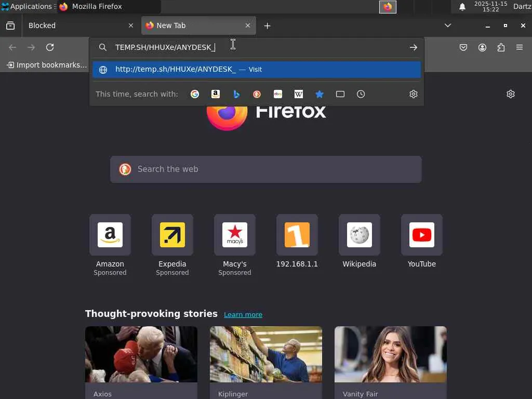
Task: Search history using the clock icon
Action: [361, 94]
